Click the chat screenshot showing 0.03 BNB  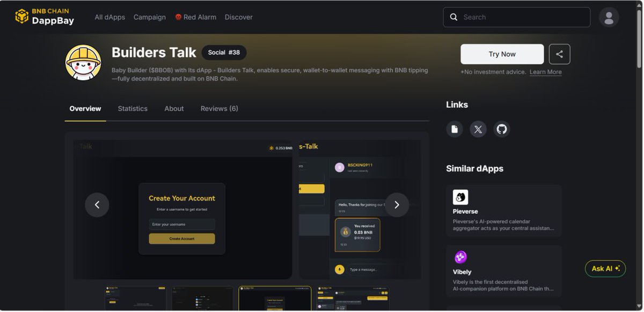[360, 210]
